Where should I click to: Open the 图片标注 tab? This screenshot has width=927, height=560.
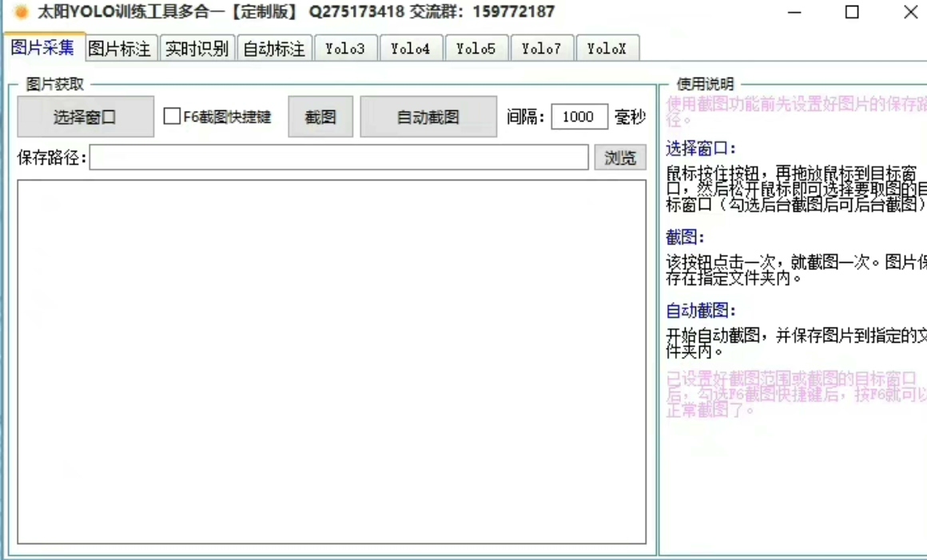[x=120, y=49]
